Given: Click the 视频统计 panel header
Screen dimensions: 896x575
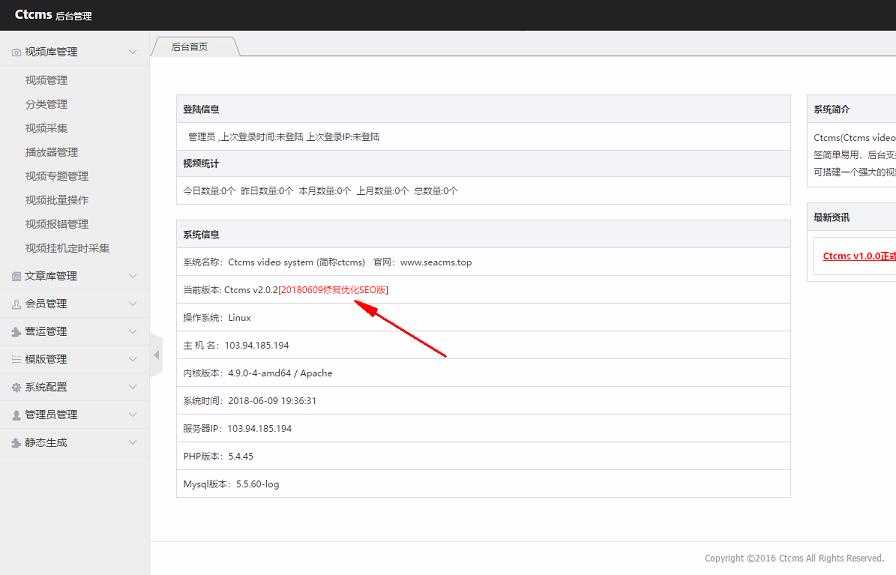Looking at the screenshot, I should (483, 163).
